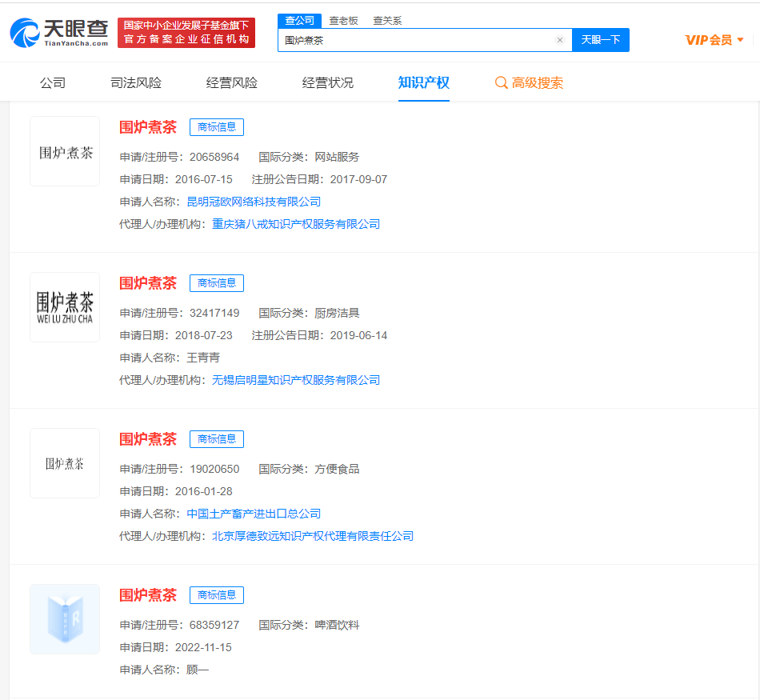This screenshot has width=760, height=700.
Task: Open agent 无锡启明星知识产权服务有限公司
Action: (x=296, y=381)
